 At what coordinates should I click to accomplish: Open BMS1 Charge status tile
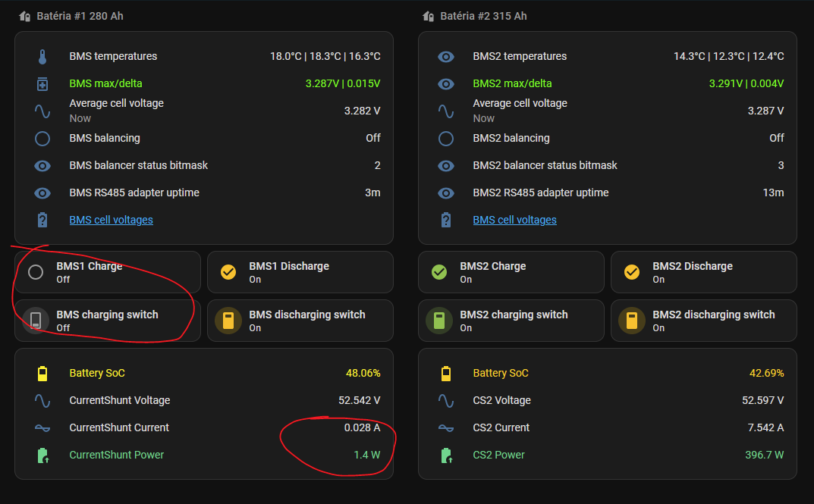(108, 272)
